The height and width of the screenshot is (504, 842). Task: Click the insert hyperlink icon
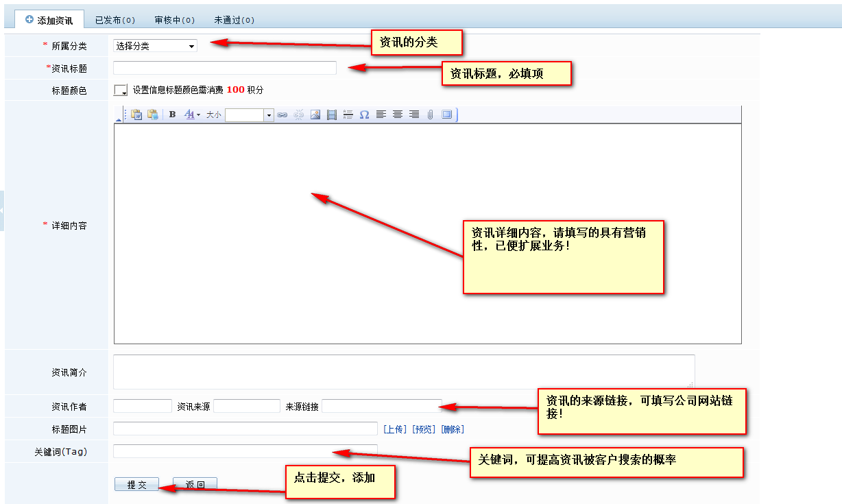pyautogui.click(x=282, y=115)
